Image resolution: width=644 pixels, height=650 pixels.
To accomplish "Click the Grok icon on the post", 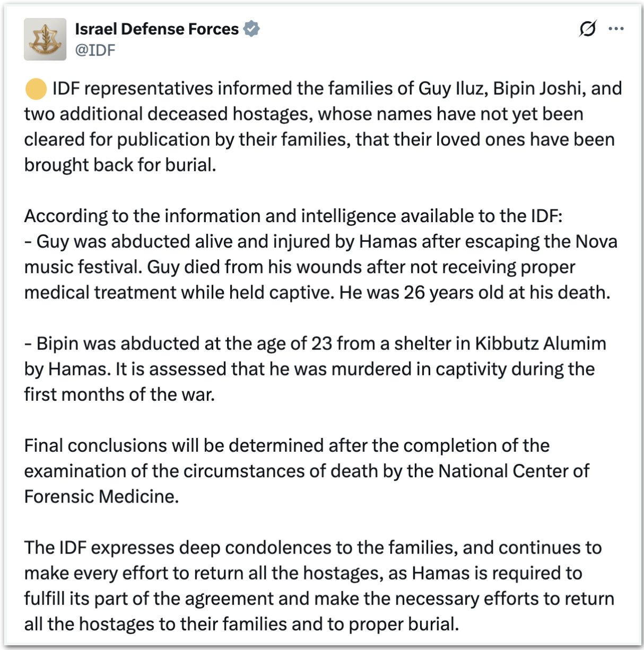I will (x=587, y=29).
